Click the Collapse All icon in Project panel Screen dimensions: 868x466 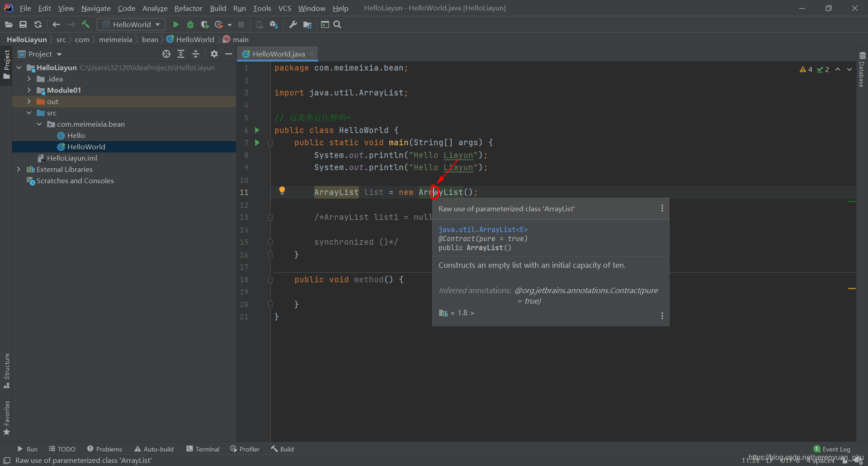click(x=196, y=54)
